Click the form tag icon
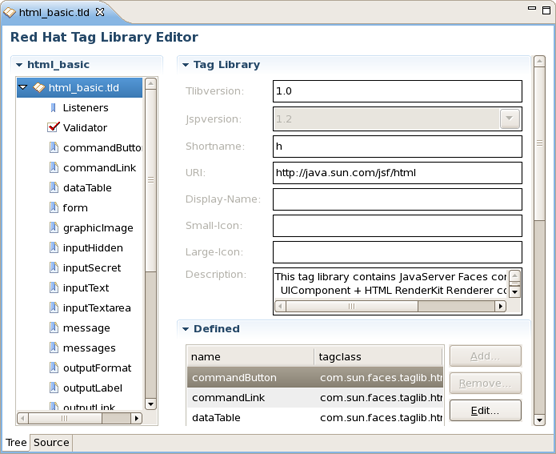Image resolution: width=556 pixels, height=454 pixels. tap(54, 207)
